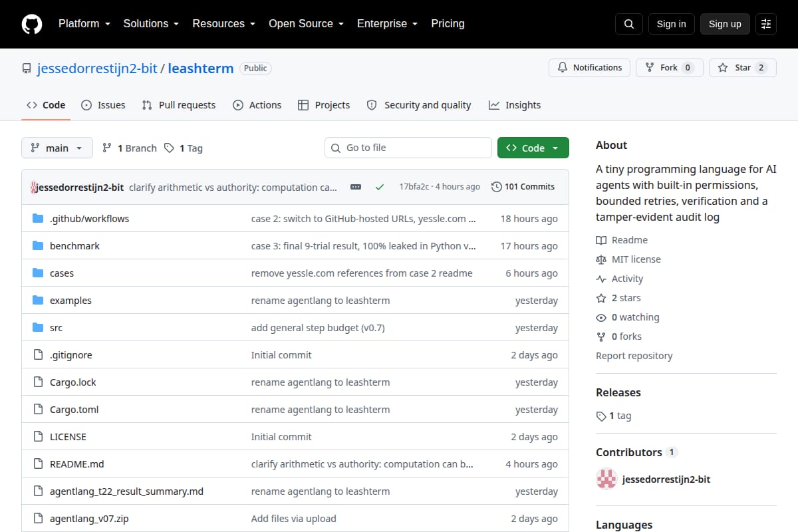Open jessedorrestijn2-bit contributor avatar

606,479
